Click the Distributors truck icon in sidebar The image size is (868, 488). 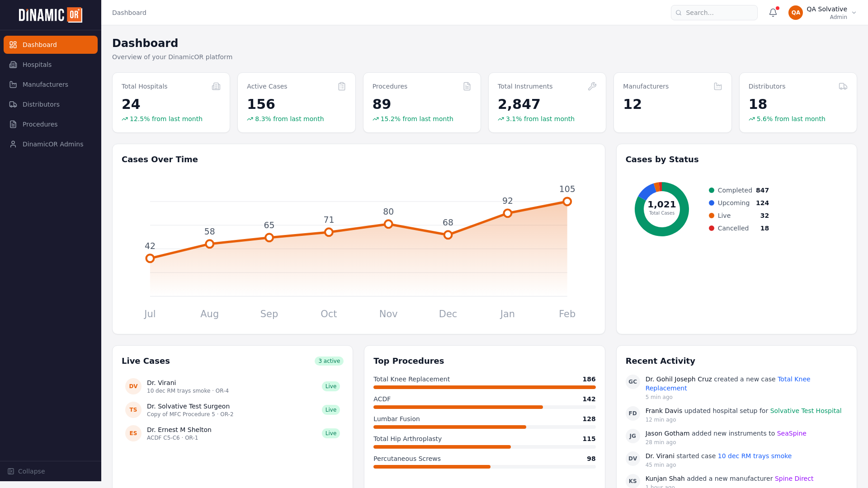click(x=13, y=104)
